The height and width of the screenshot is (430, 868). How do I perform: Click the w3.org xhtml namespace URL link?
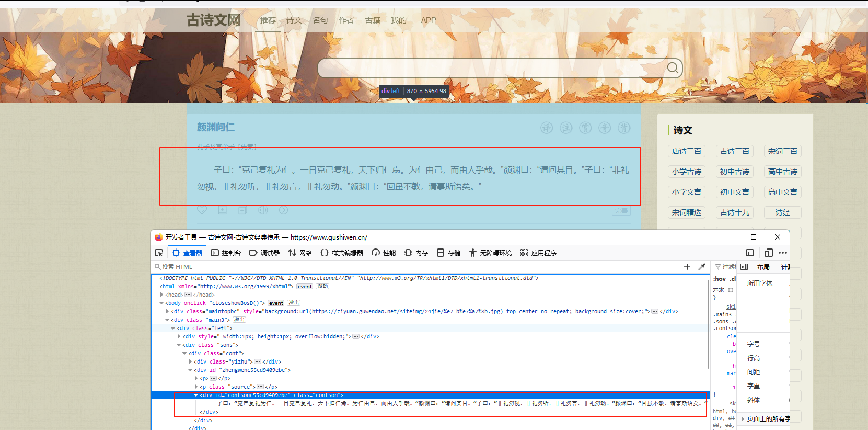coord(244,287)
